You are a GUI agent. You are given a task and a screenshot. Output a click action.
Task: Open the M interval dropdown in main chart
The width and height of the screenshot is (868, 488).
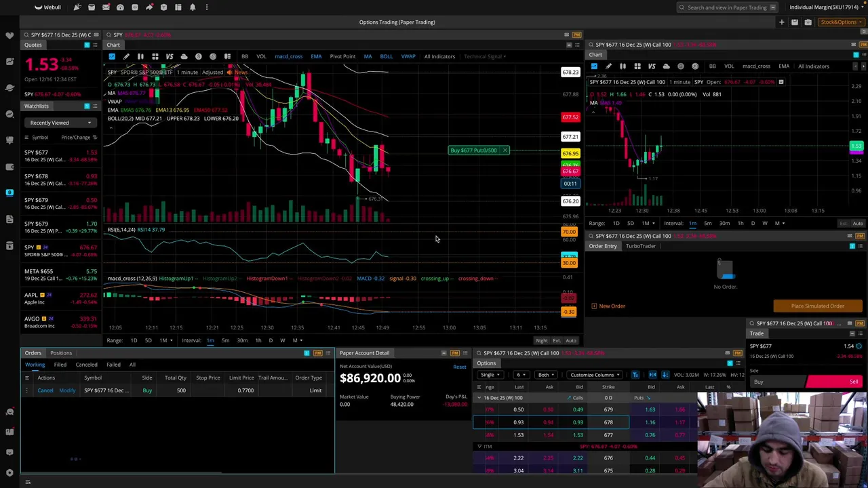[x=297, y=340]
